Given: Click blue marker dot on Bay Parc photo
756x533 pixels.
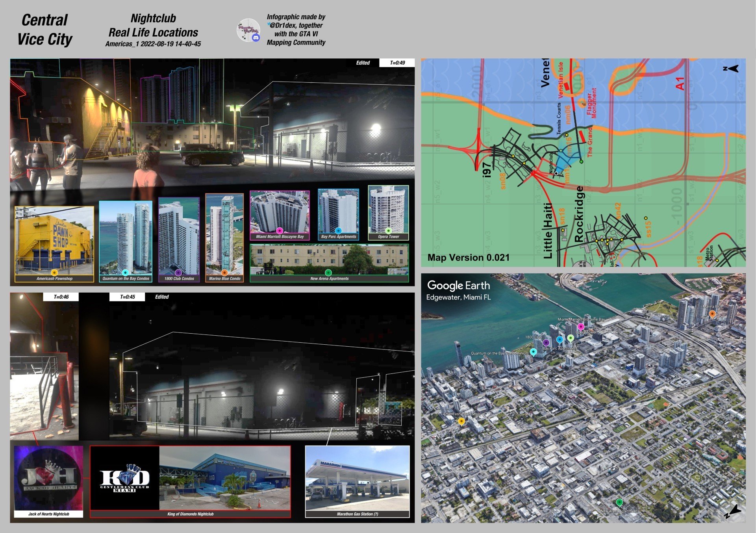Looking at the screenshot, I should tap(338, 231).
